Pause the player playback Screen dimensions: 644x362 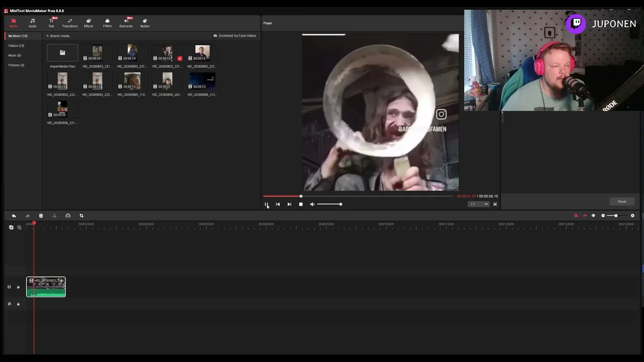(266, 204)
